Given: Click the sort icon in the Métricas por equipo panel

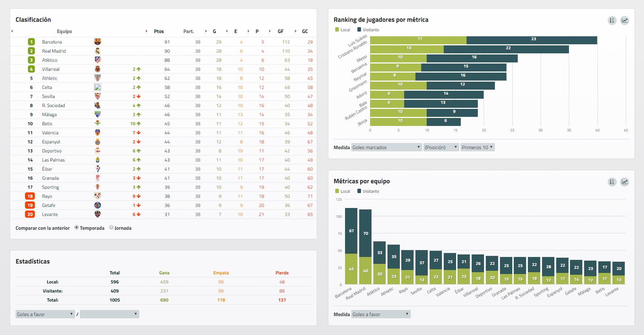Looking at the screenshot, I should (612, 182).
